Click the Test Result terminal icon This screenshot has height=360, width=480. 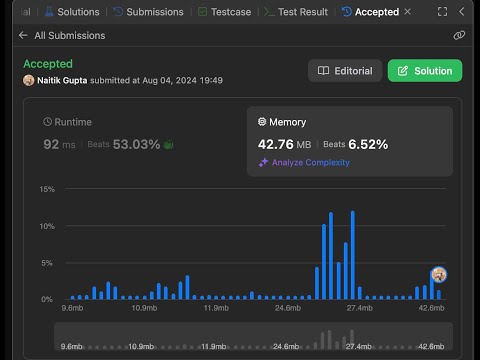coord(269,12)
